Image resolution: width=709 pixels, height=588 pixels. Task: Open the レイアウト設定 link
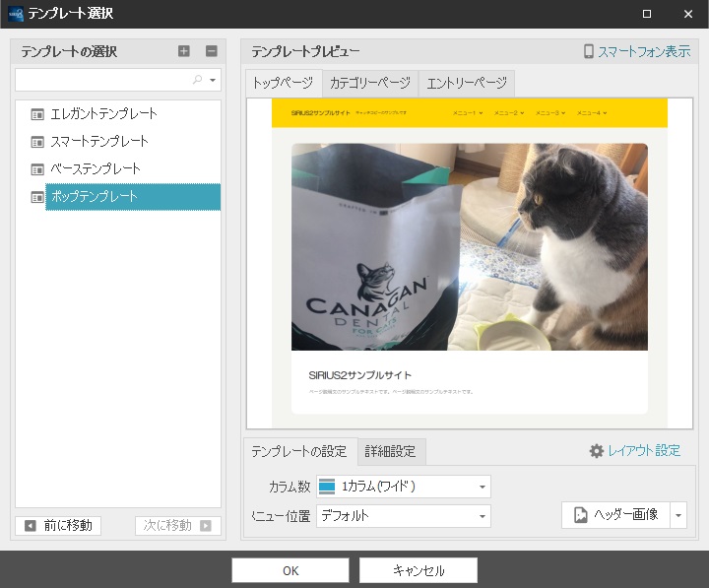[x=644, y=450]
